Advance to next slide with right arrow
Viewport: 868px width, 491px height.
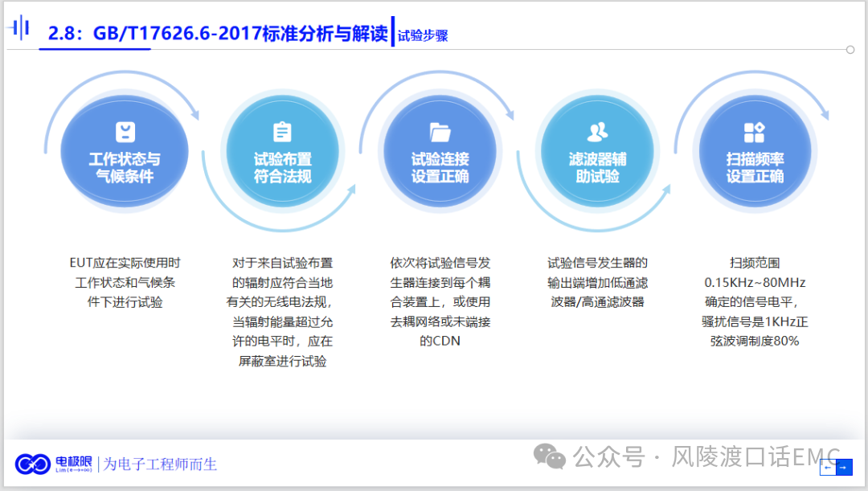point(843,467)
